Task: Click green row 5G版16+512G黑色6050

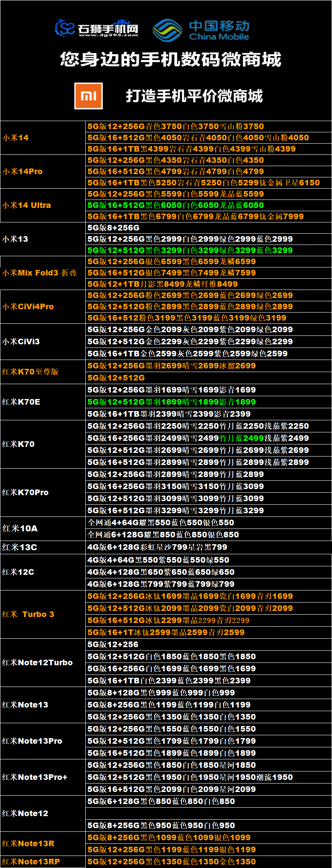Action: click(x=208, y=205)
